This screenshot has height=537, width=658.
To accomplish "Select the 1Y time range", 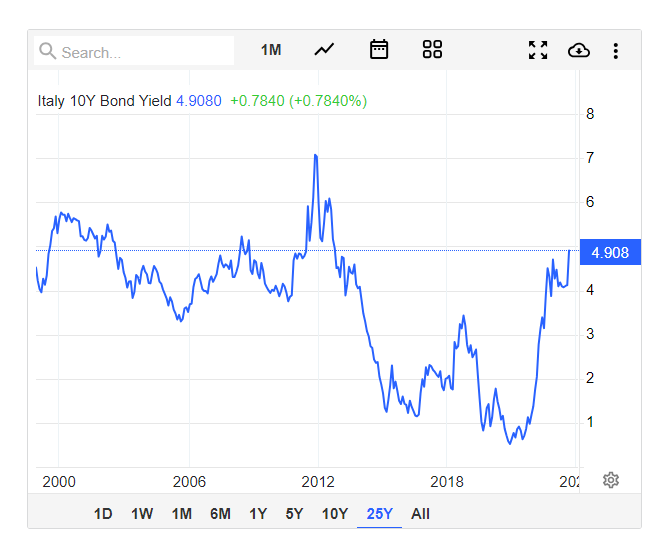I will pos(258,514).
